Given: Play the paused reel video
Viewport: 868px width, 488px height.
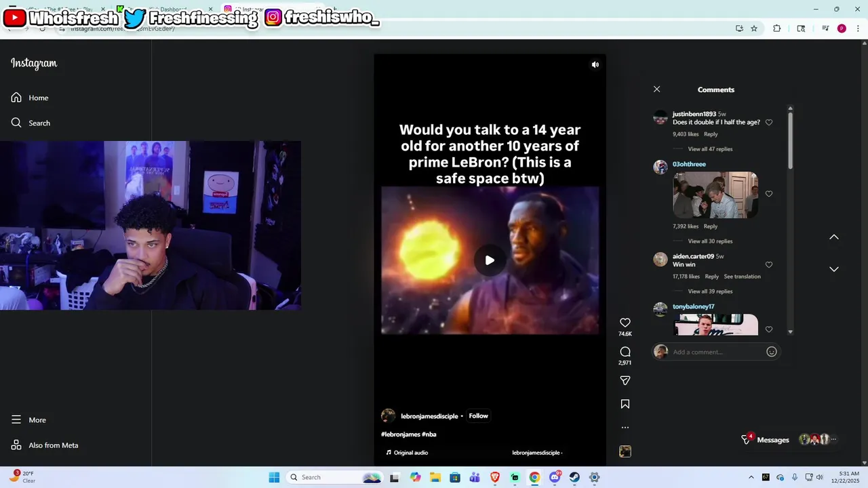Looking at the screenshot, I should pos(490,260).
